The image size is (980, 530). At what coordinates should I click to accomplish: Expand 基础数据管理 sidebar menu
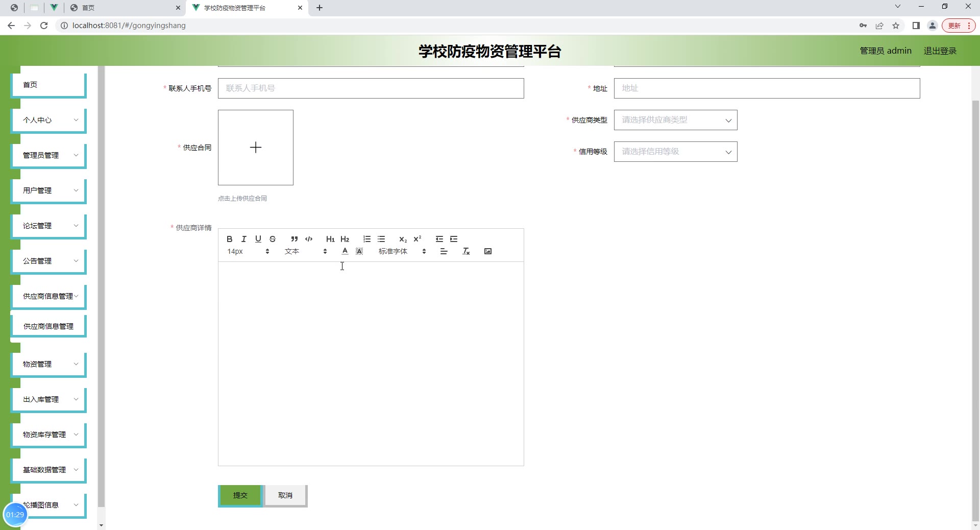click(48, 470)
